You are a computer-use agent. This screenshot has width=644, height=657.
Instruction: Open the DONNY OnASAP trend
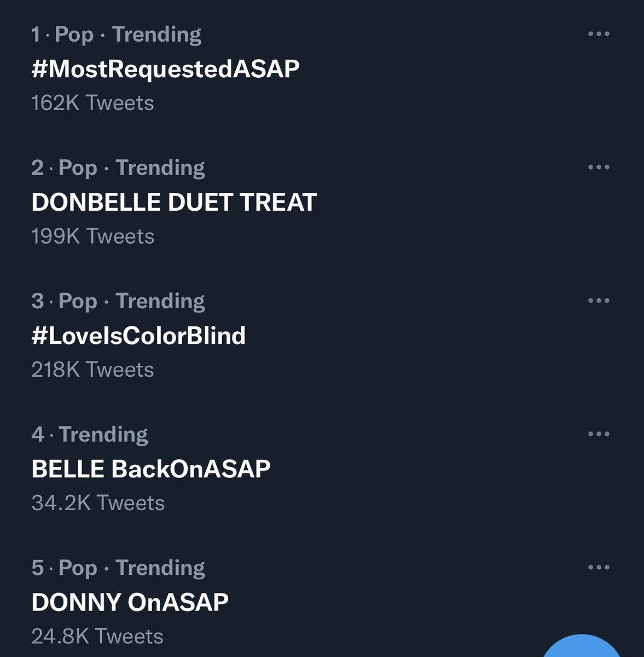130,602
